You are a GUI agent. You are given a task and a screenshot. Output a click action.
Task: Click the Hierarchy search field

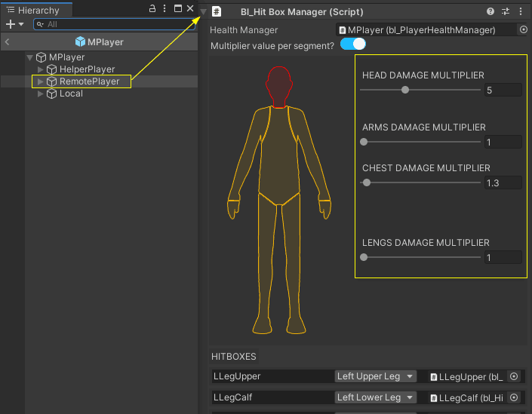point(113,24)
